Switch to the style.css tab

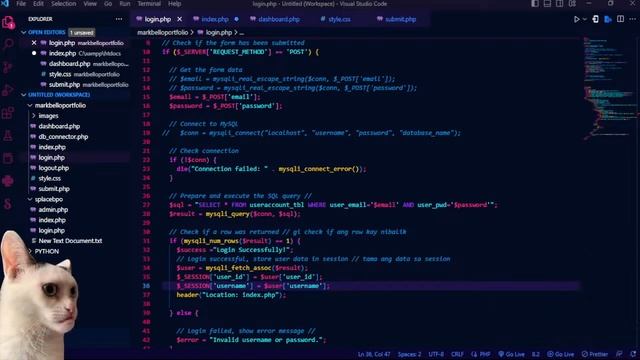[339, 19]
